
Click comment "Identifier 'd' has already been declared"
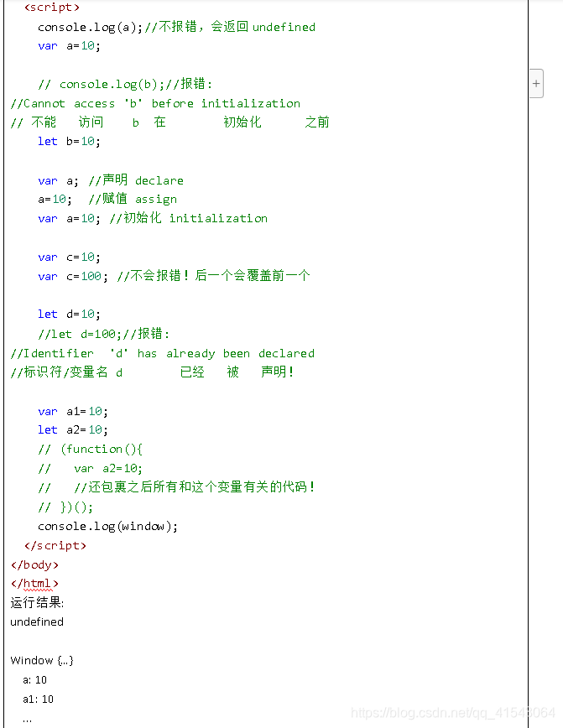coord(163,354)
